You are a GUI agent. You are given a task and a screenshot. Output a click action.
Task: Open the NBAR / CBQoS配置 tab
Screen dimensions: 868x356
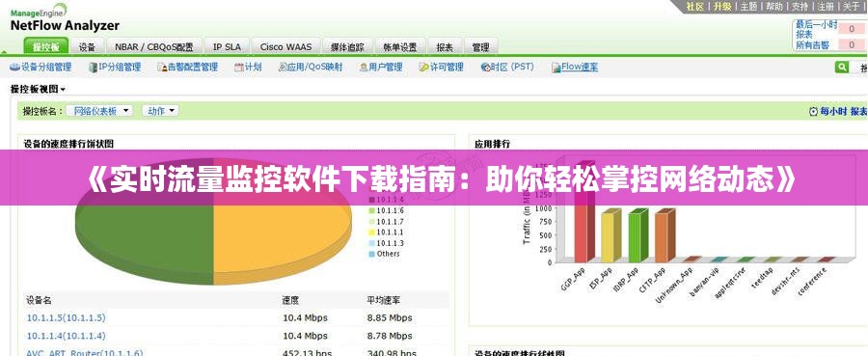pos(154,47)
